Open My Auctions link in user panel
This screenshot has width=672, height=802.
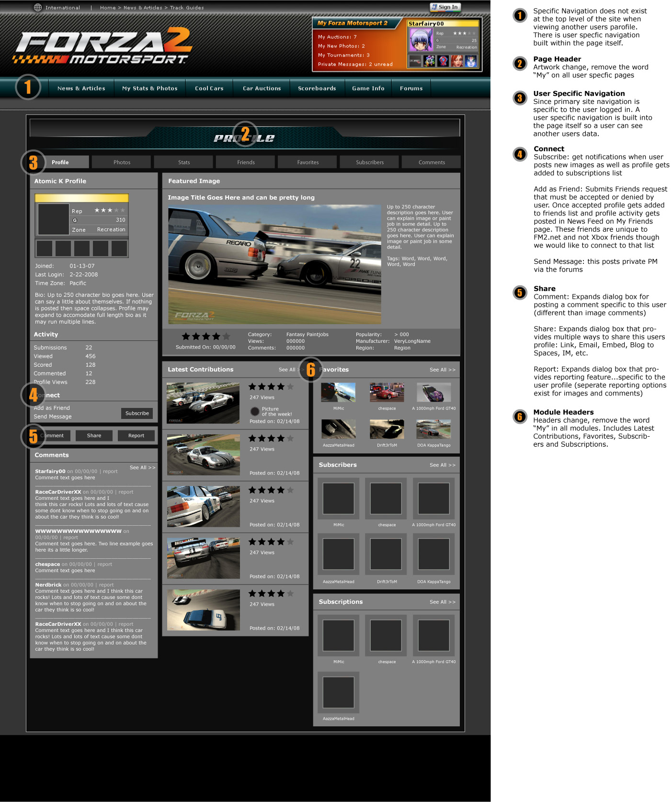pyautogui.click(x=337, y=37)
